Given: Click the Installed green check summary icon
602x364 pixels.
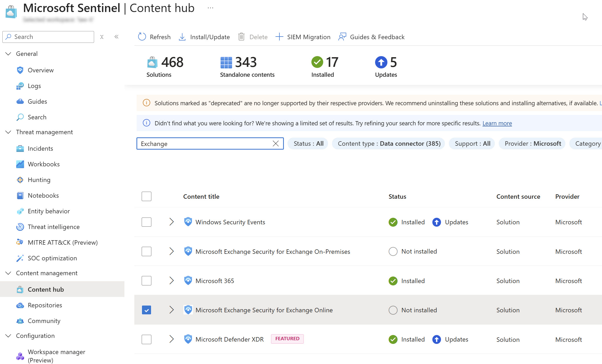Looking at the screenshot, I should tap(317, 62).
